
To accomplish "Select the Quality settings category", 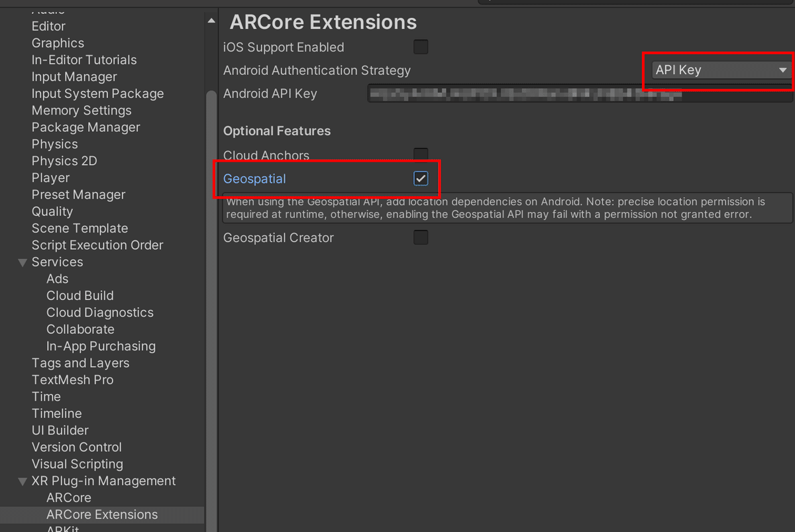I will click(x=54, y=211).
